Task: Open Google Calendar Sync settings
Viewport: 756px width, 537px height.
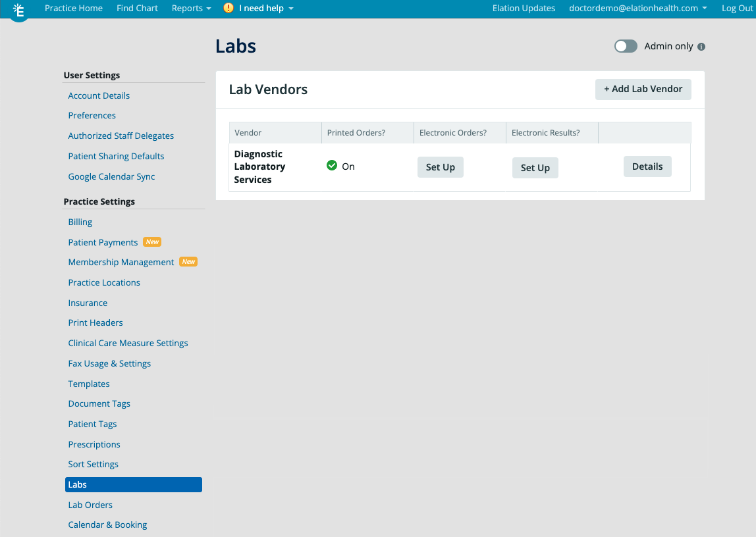Action: click(x=111, y=177)
